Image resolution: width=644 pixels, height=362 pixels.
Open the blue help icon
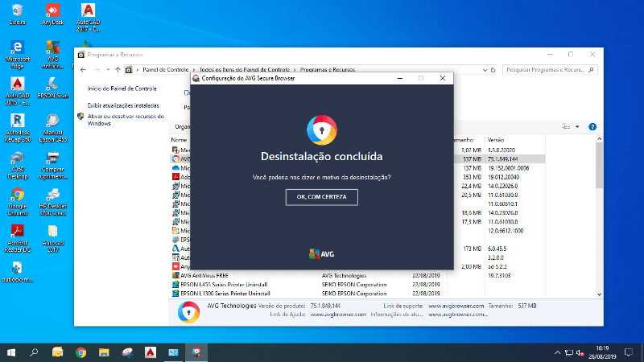[592, 127]
